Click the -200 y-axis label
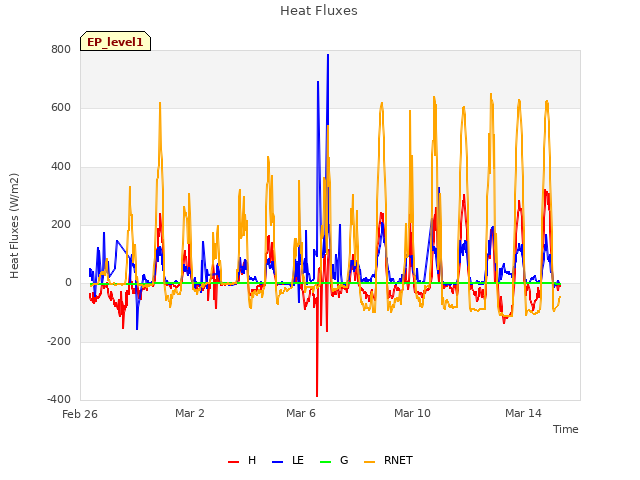Viewport: 640px width, 480px height. point(59,341)
